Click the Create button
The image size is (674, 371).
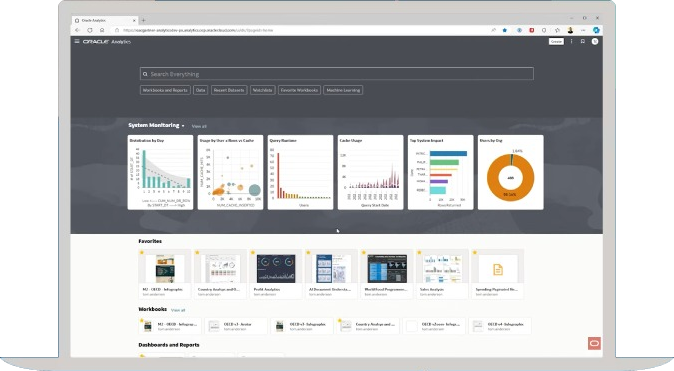point(556,41)
